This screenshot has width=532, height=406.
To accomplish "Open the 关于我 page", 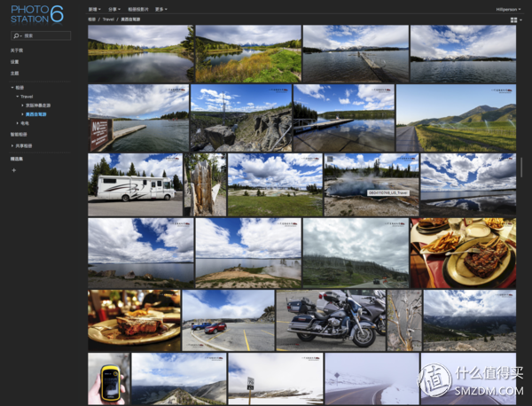I will point(17,51).
